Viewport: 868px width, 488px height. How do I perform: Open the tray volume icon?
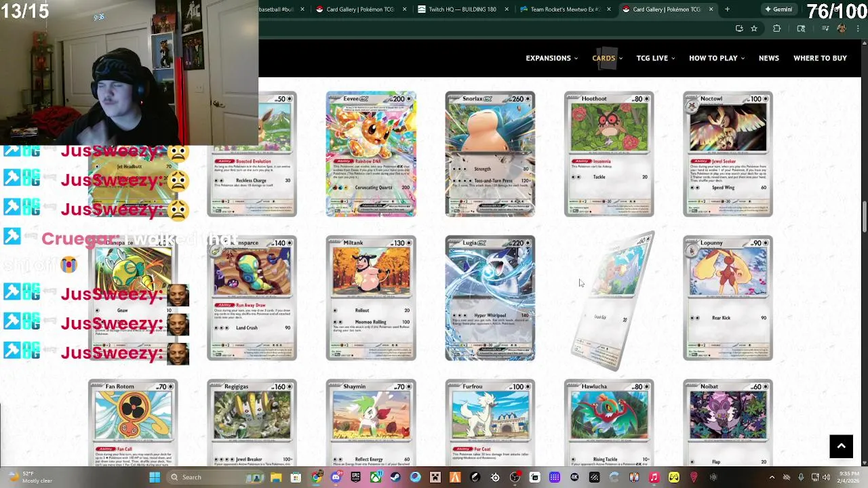(x=826, y=477)
